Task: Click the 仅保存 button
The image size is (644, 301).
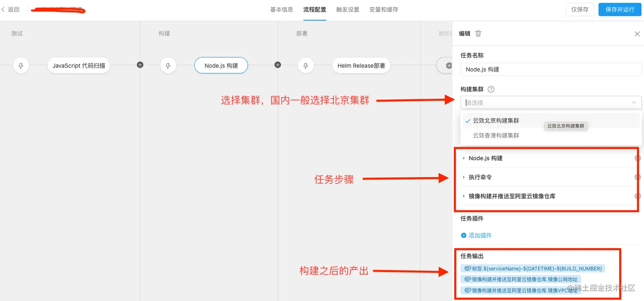Action: [580, 9]
